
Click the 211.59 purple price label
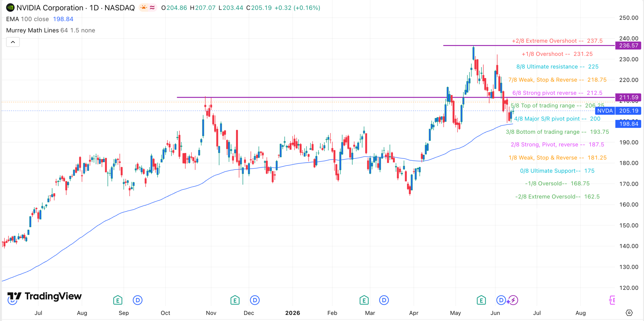pyautogui.click(x=628, y=97)
